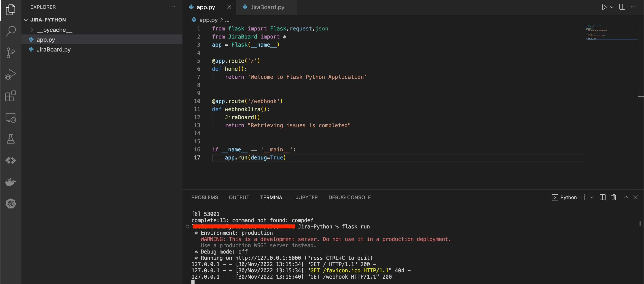Switch to the OUTPUT panel tab

[x=239, y=197]
